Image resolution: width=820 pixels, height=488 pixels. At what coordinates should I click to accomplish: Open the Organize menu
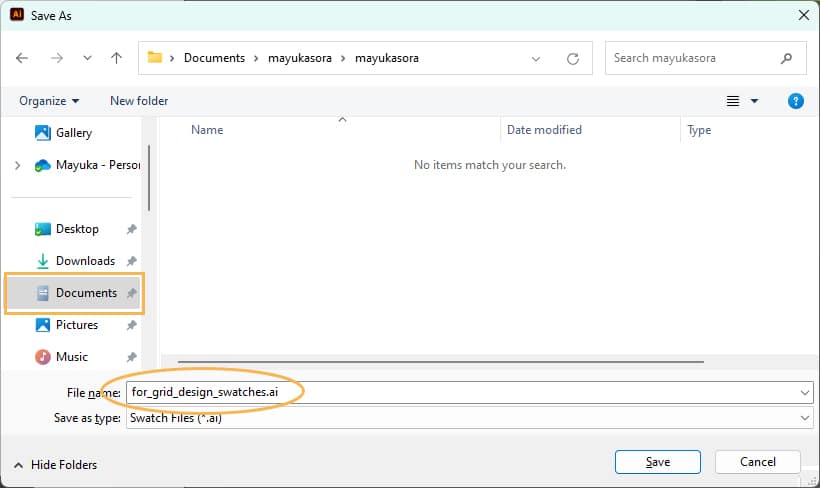(49, 101)
